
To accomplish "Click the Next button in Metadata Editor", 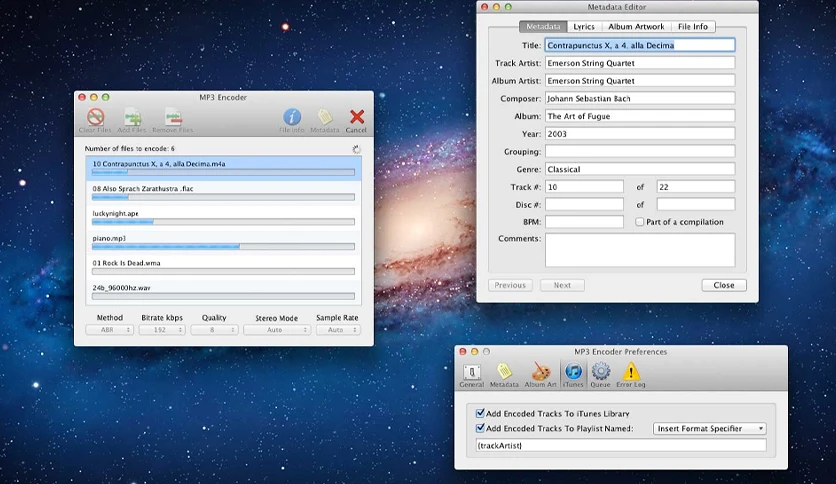I will (x=562, y=285).
